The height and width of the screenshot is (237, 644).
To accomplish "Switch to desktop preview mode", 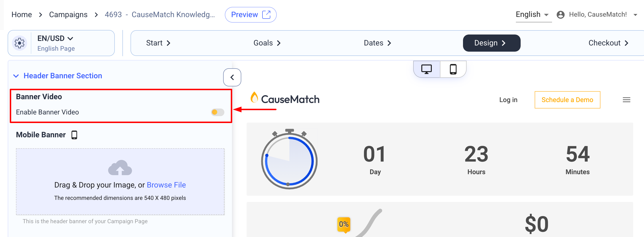I will [426, 69].
